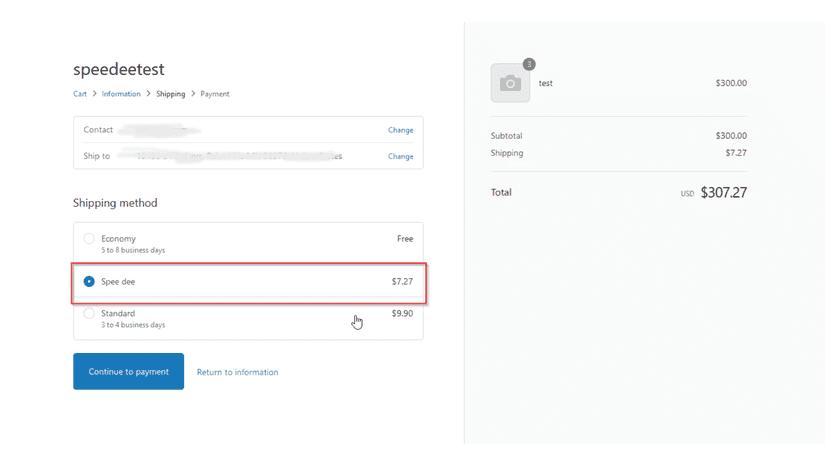This screenshot has height=466, width=828.
Task: Click the Subtotal $300.00 value
Action: coord(731,136)
